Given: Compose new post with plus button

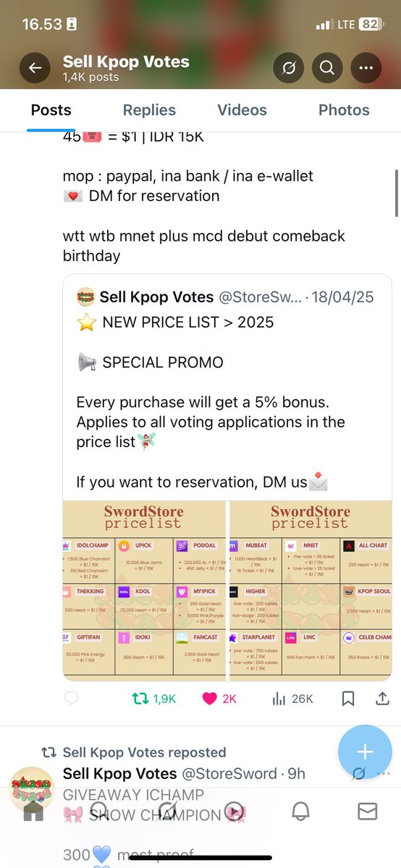Looking at the screenshot, I should coord(365,752).
